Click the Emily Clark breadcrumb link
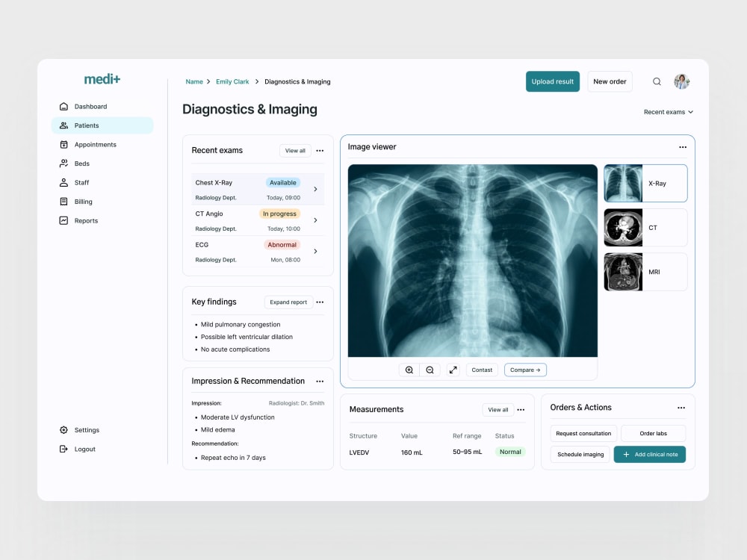 click(232, 82)
